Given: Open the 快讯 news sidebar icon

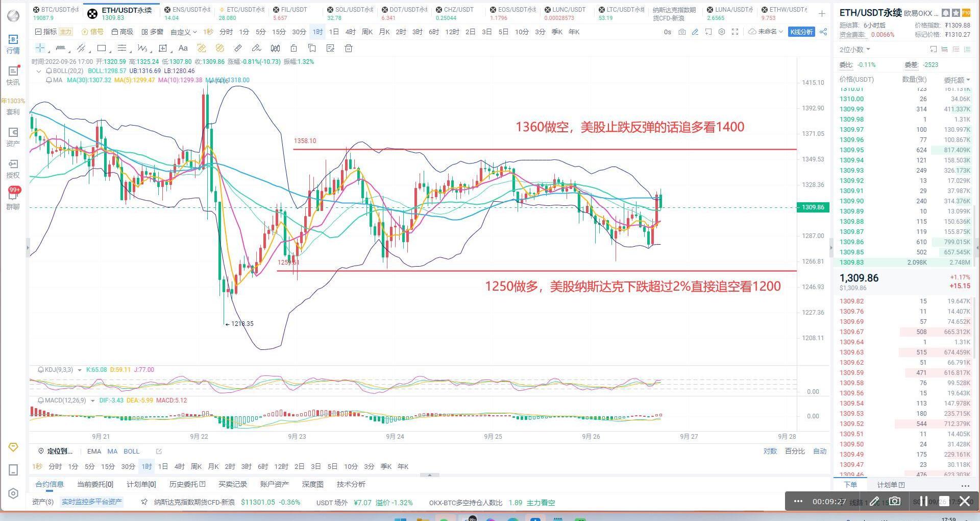Looking at the screenshot, I should point(13,76).
